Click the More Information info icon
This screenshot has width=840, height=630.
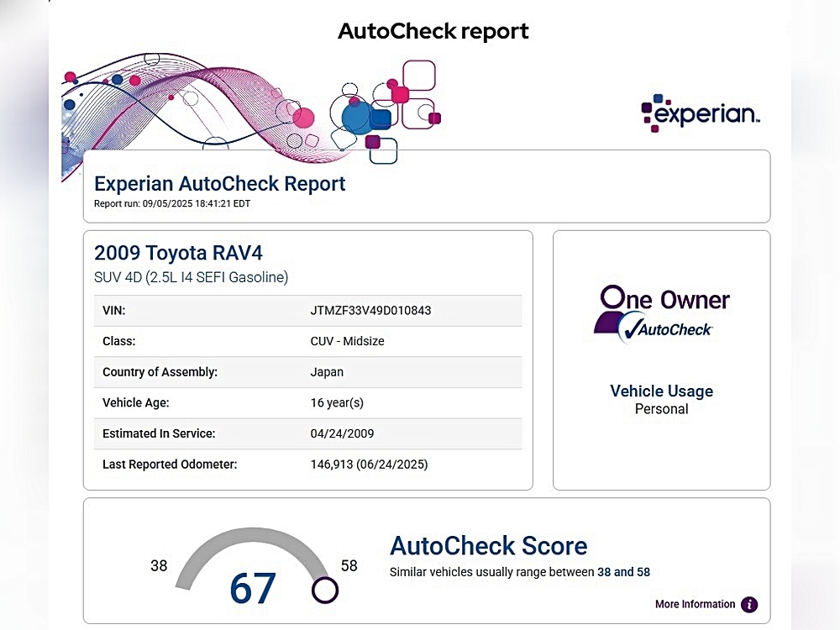point(748,605)
